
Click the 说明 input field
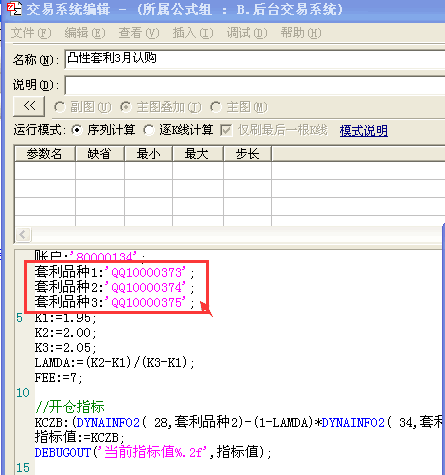255,85
